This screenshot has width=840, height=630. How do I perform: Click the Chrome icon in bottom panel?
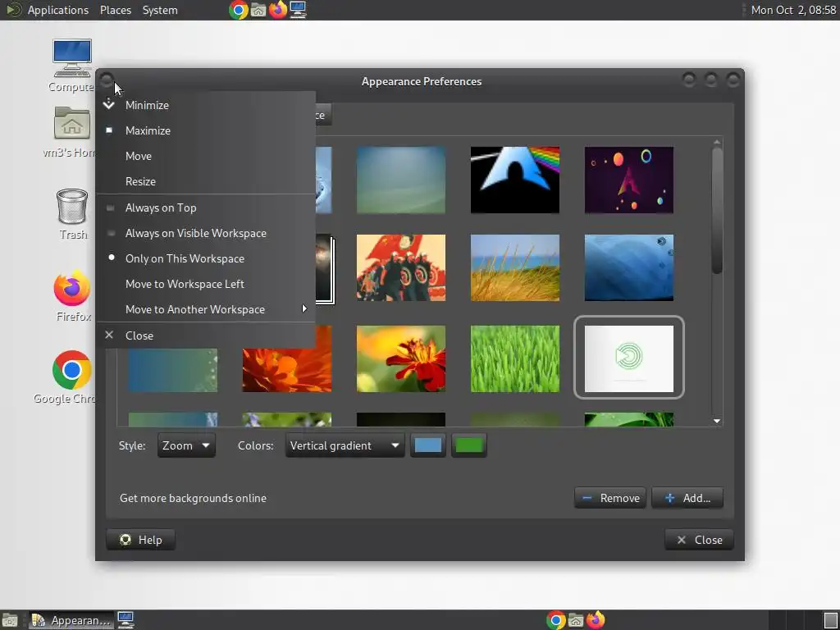[555, 620]
